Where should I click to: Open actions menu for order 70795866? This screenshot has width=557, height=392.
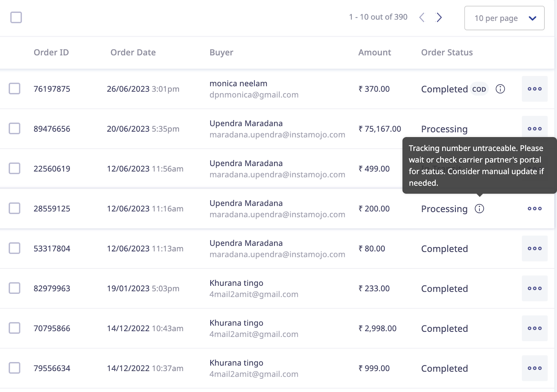[534, 328]
